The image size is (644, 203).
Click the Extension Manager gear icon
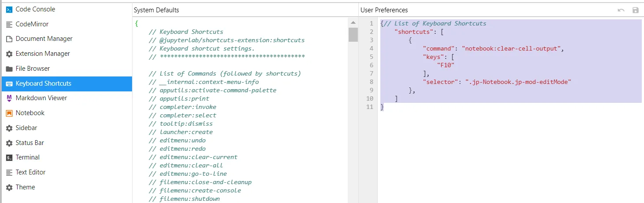9,54
